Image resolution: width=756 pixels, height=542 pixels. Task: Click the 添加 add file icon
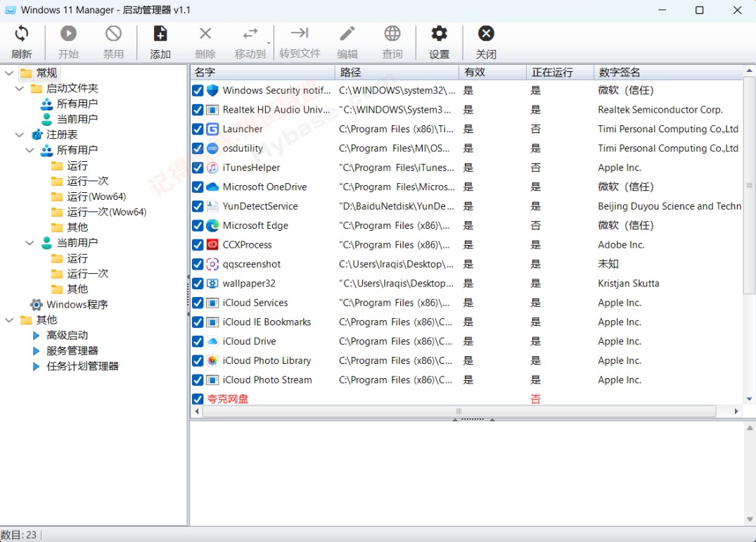point(160,34)
